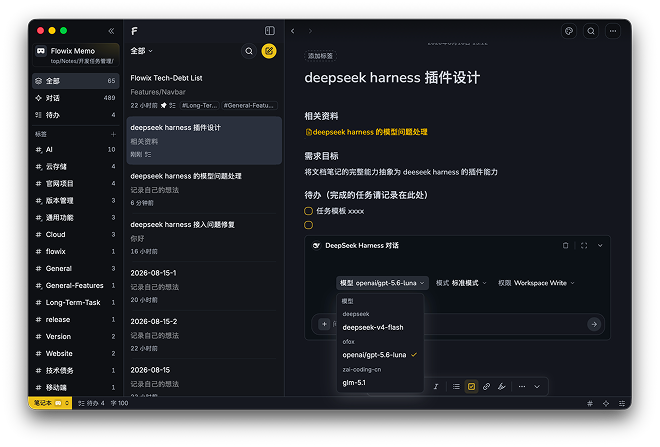Open the 2026-08-15-2 note
This screenshot has width=660, height=447.
click(x=204, y=334)
